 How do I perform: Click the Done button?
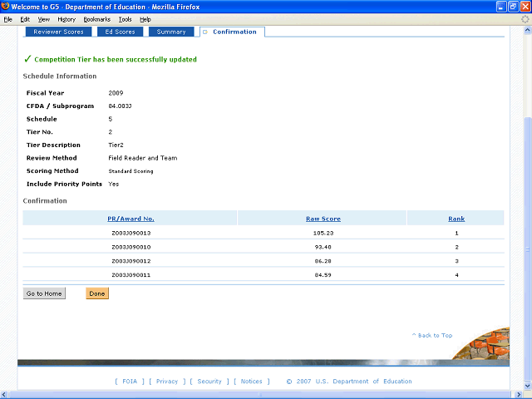click(x=97, y=293)
